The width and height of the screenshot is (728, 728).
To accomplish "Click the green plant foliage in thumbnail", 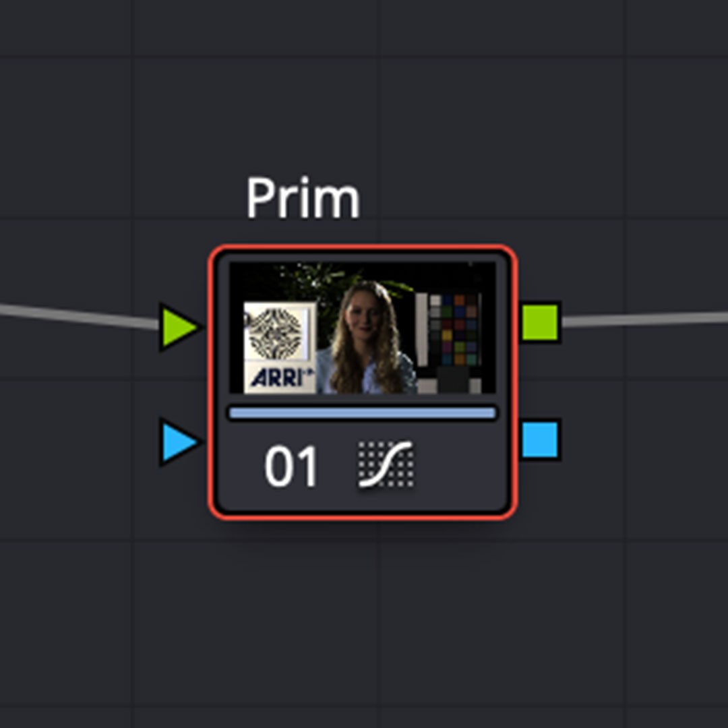I will pos(325,283).
